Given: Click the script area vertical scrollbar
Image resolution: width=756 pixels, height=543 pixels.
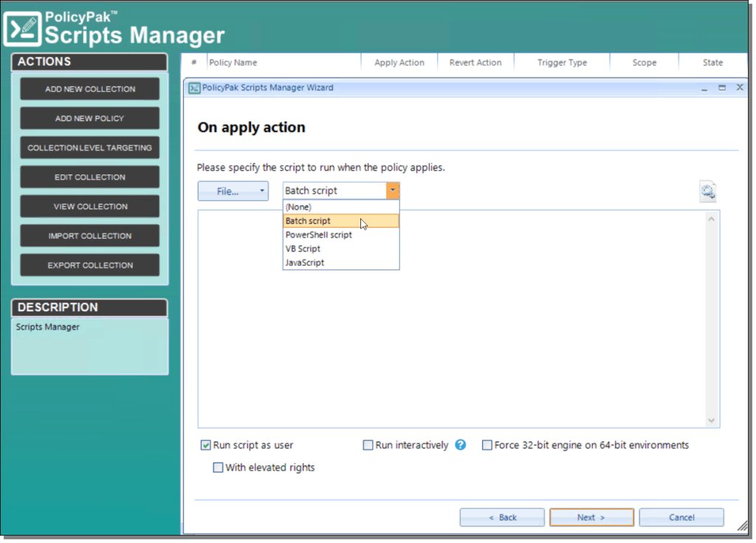Looking at the screenshot, I should [x=711, y=318].
